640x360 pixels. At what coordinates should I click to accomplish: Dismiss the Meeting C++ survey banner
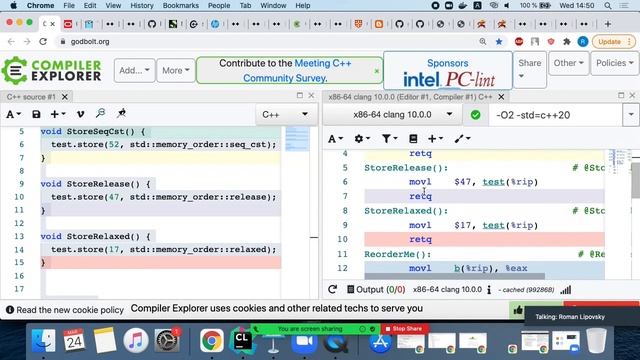click(x=376, y=71)
